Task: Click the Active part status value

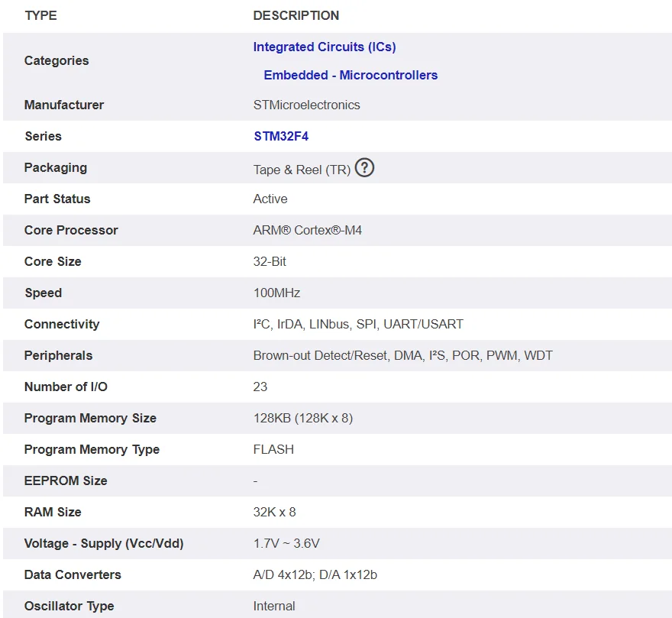Action: tap(270, 199)
